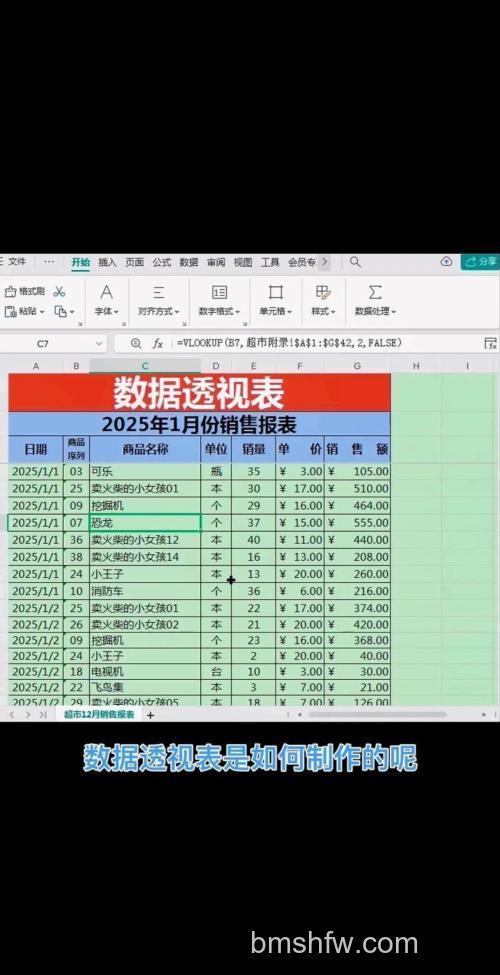The image size is (500, 975).
Task: Expand the 数据处理 dropdown label
Action: click(375, 312)
